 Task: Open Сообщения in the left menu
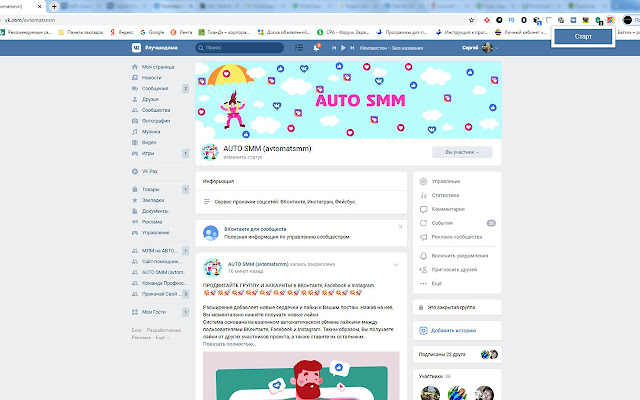[155, 88]
